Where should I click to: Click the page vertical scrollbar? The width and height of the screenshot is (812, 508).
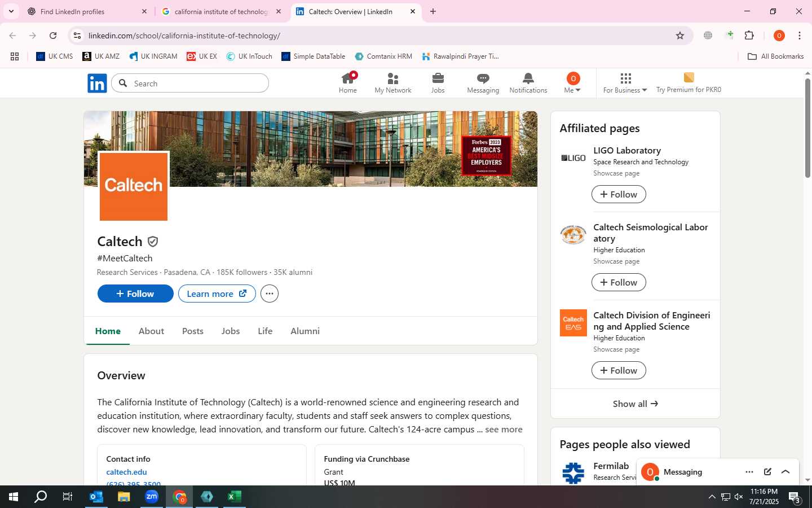pyautogui.click(x=807, y=129)
